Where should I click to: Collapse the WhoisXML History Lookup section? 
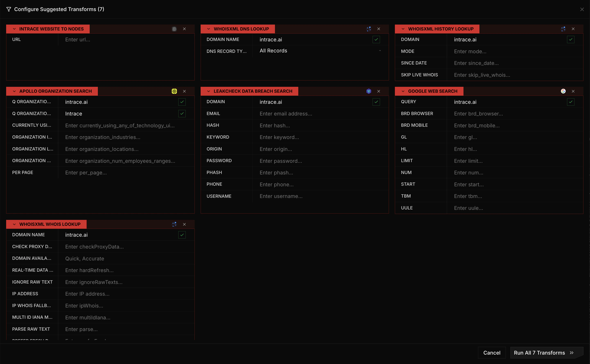click(403, 29)
